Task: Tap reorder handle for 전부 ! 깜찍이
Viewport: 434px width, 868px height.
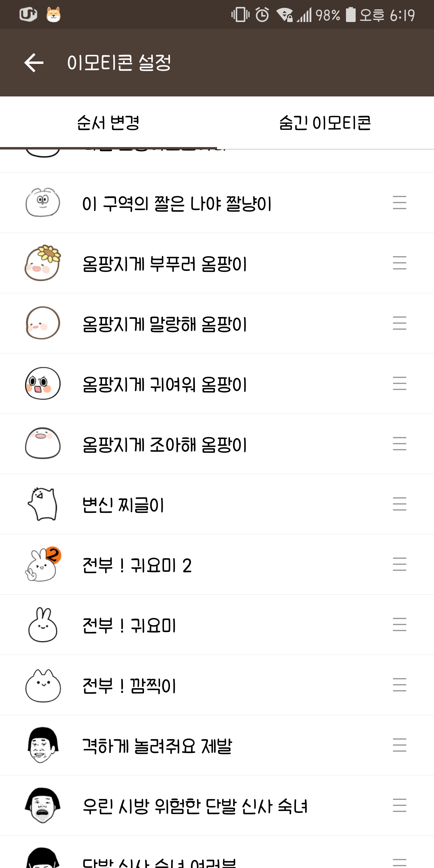Action: (399, 685)
